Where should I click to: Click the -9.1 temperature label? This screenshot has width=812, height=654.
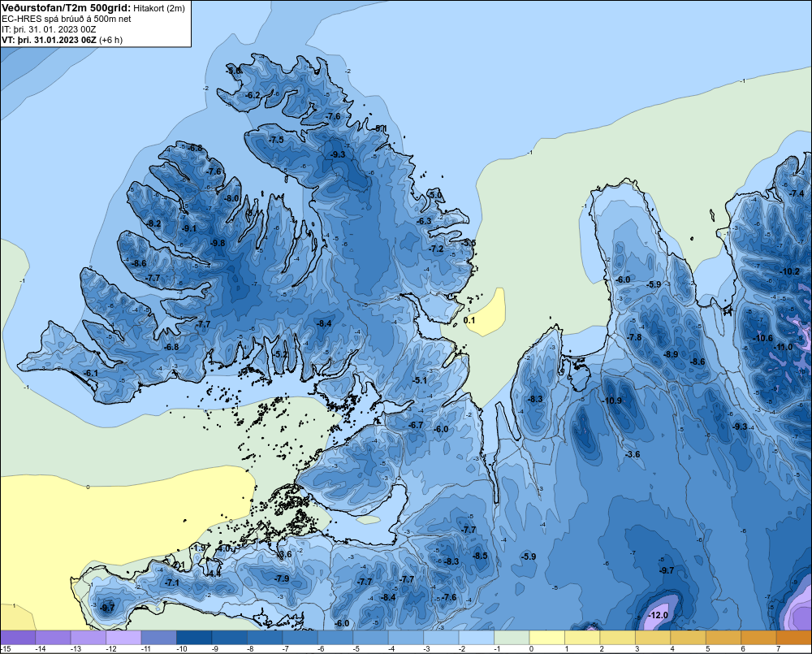tap(189, 228)
